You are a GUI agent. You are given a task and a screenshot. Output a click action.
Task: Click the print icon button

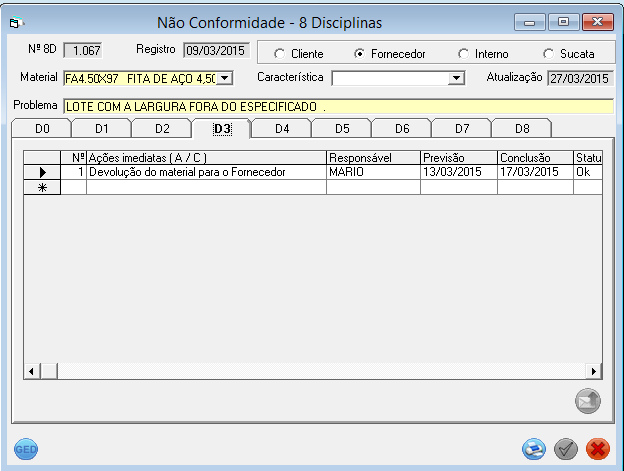534,450
